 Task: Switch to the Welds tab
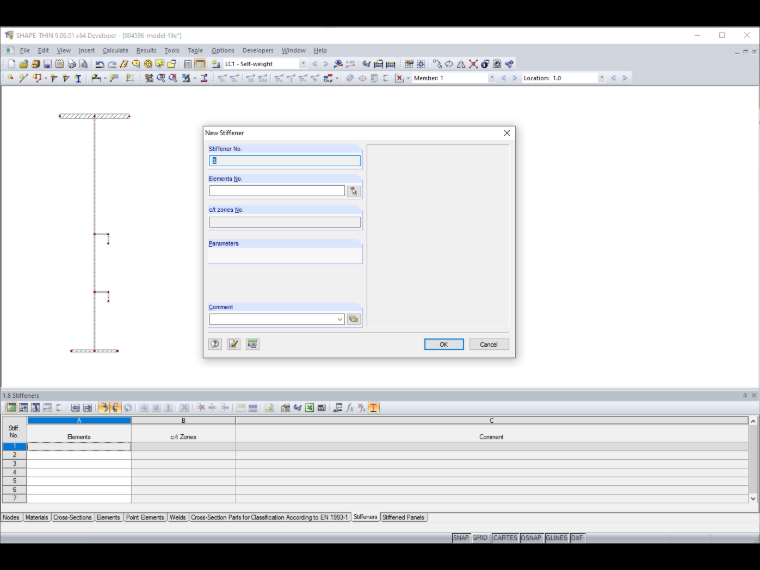(x=178, y=517)
